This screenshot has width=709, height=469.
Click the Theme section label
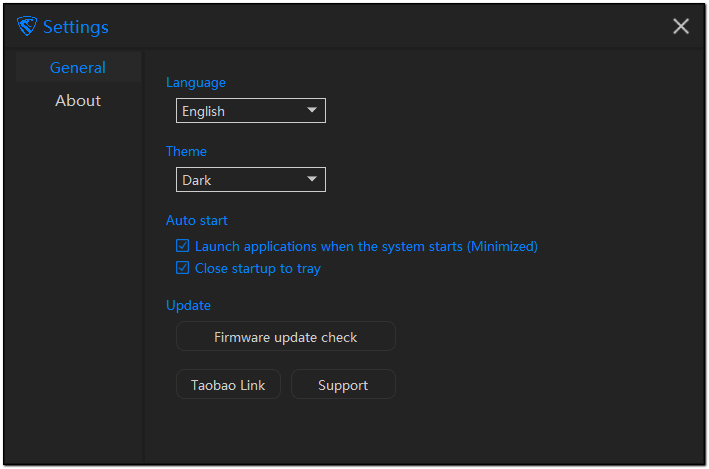pos(186,151)
